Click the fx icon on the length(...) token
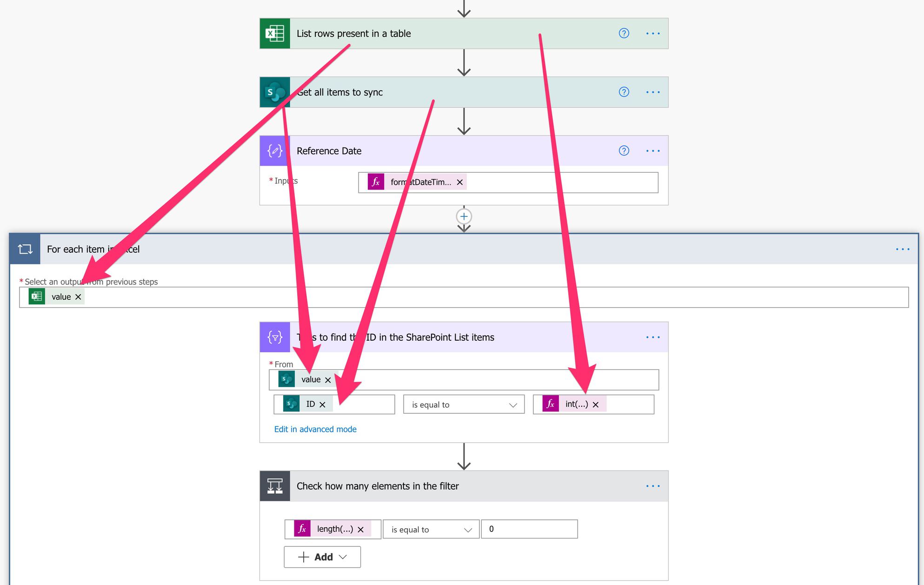The width and height of the screenshot is (924, 585). tap(301, 529)
